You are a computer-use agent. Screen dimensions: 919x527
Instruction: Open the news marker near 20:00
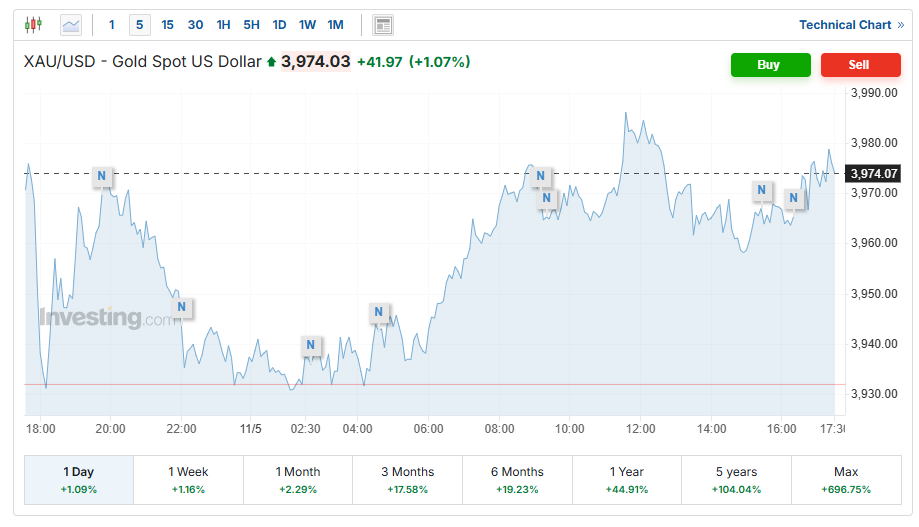coord(101,177)
